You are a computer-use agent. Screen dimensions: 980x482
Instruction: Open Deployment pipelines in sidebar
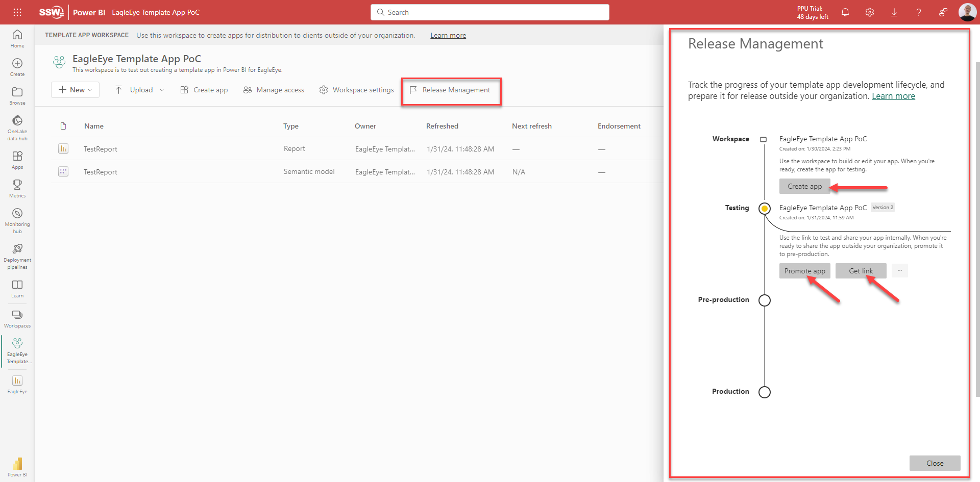pyautogui.click(x=17, y=256)
